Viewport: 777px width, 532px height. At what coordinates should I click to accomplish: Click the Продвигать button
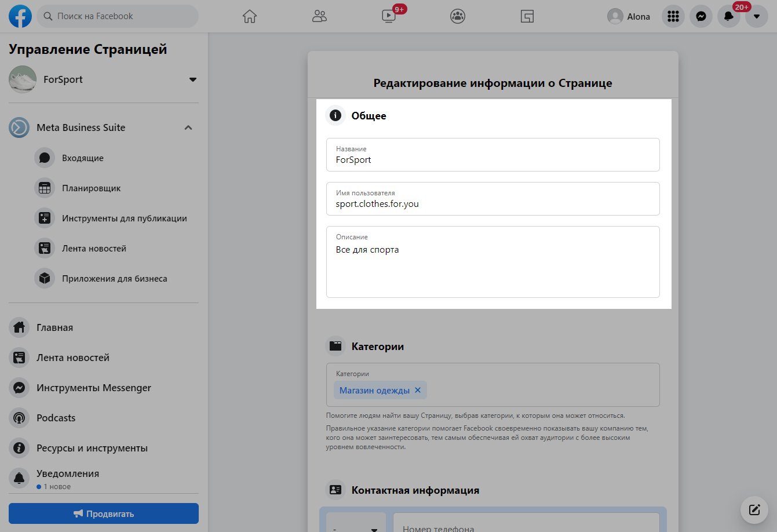point(104,513)
